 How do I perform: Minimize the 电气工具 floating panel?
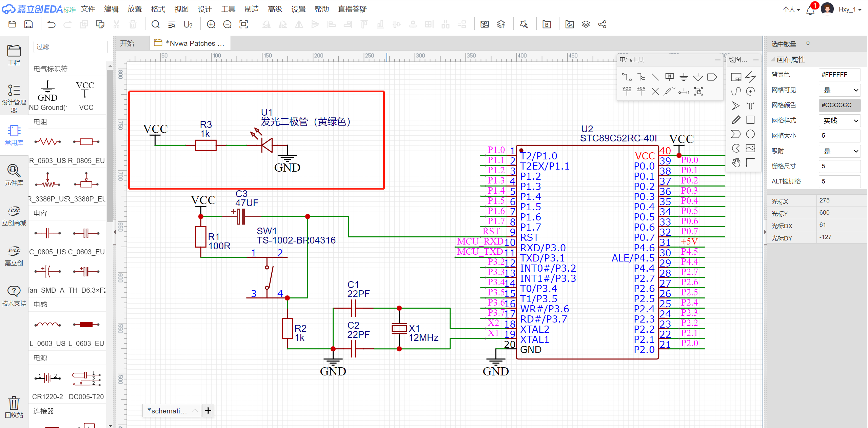[x=717, y=60]
